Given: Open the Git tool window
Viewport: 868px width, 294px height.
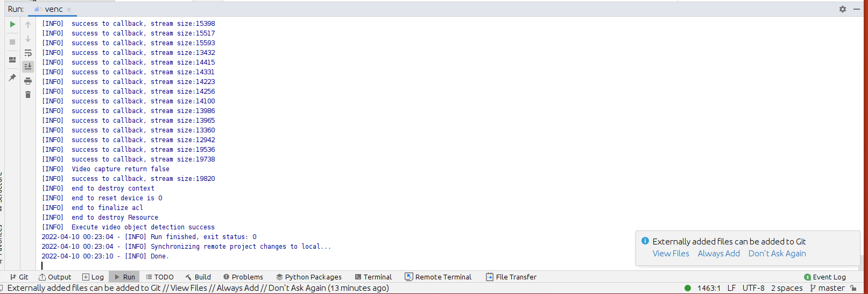Looking at the screenshot, I should 19,277.
